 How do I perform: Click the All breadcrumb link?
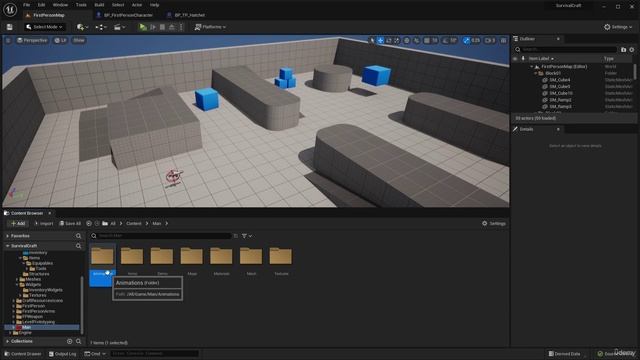pyautogui.click(x=113, y=224)
